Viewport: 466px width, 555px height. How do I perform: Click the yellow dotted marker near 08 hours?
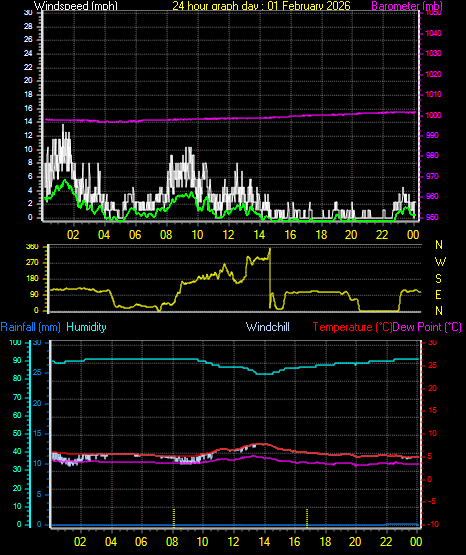(174, 518)
